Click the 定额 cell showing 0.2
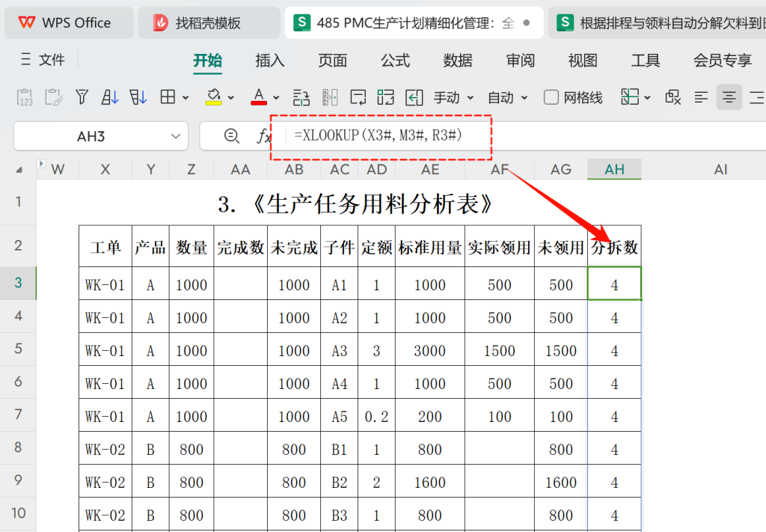 point(376,416)
